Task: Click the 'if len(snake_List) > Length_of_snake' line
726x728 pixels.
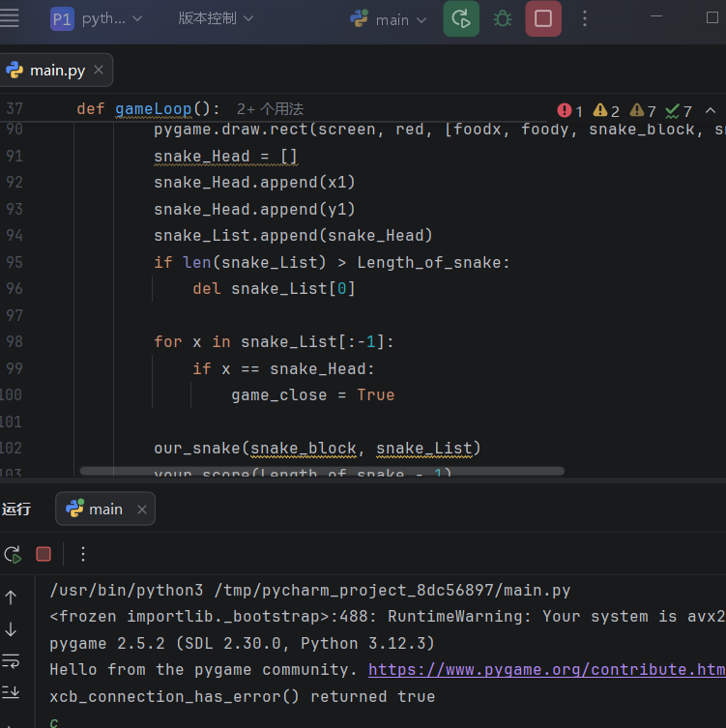Action: coord(332,262)
